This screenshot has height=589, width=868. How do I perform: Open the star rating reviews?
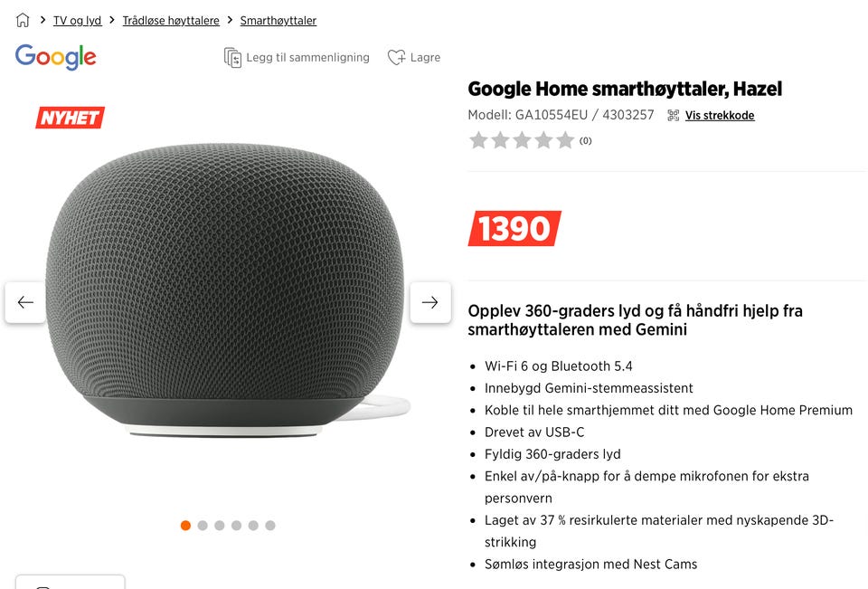click(530, 140)
